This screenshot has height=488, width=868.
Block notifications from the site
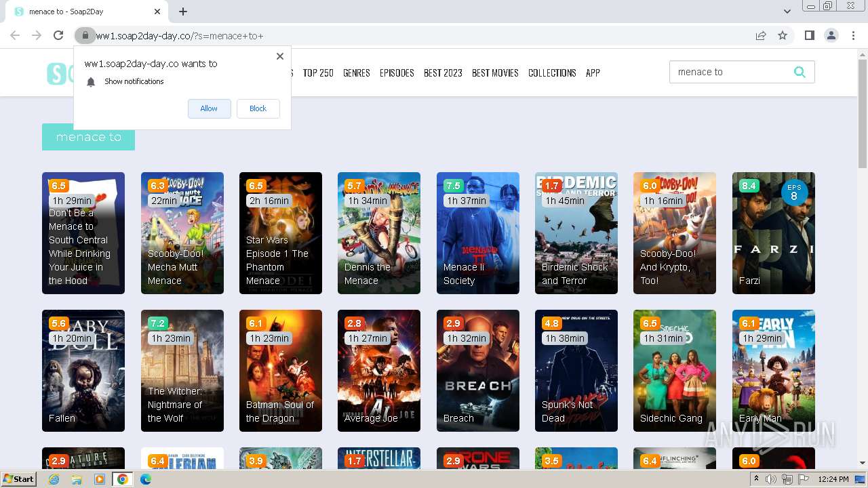[x=258, y=108]
